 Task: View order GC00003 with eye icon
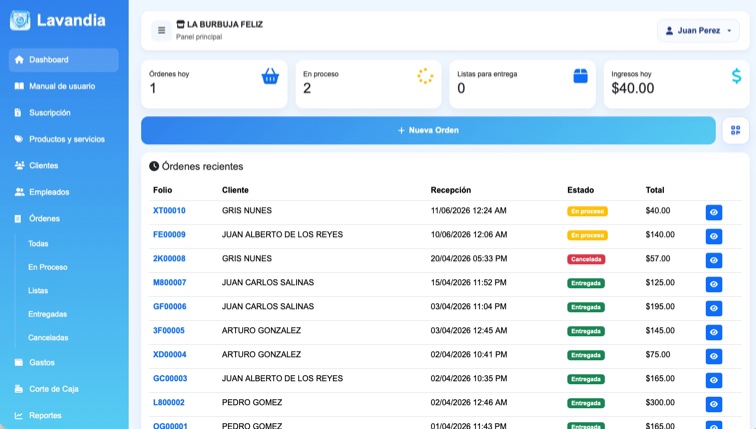[x=714, y=380]
